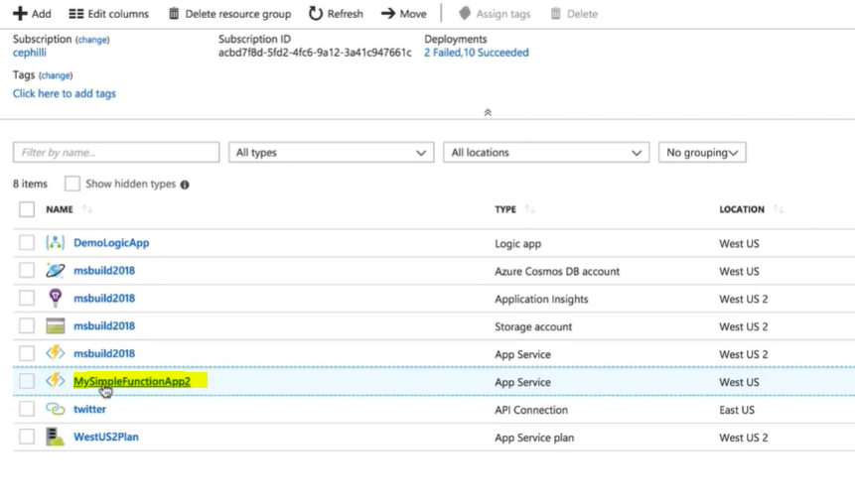Click the Storage account icon
This screenshot has width=855, height=504.
(55, 325)
